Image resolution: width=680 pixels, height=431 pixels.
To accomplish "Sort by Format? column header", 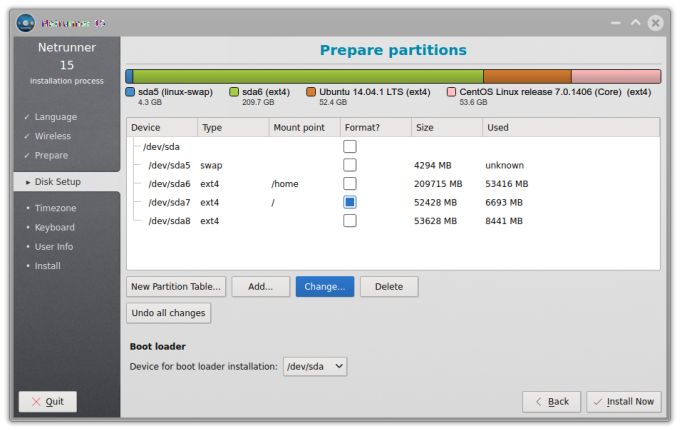I will [376, 127].
